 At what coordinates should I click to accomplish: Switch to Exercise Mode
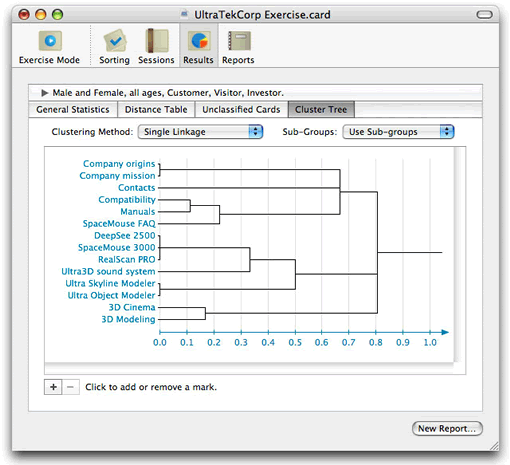tap(49, 47)
